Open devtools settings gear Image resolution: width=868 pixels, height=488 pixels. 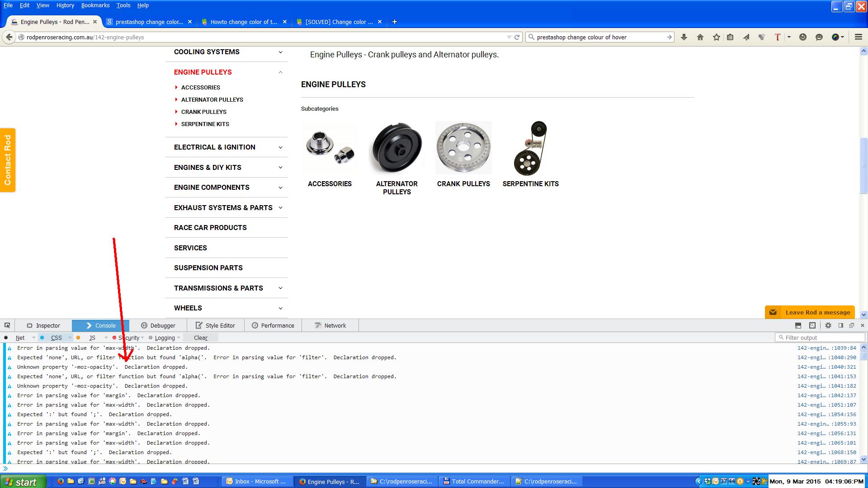tap(828, 325)
